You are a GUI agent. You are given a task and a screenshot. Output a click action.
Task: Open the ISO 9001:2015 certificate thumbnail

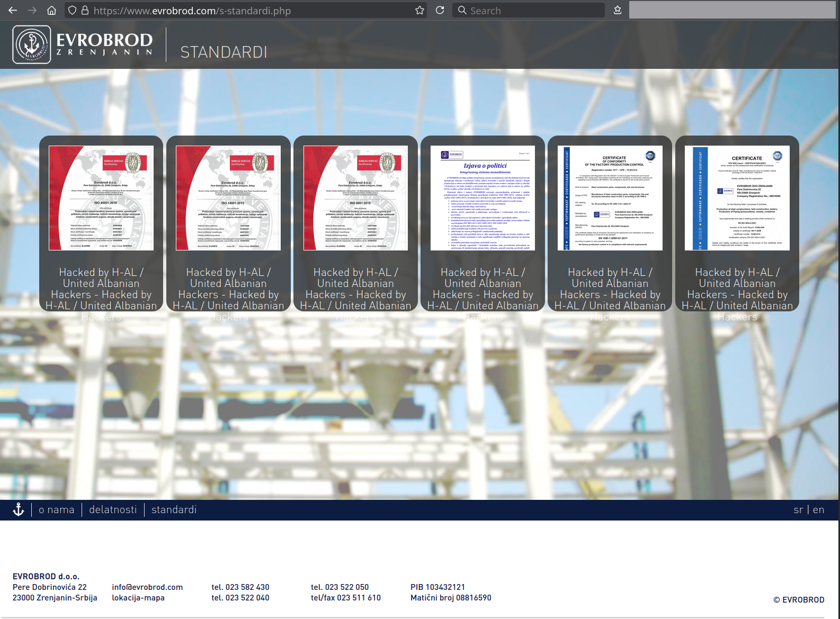355,198
